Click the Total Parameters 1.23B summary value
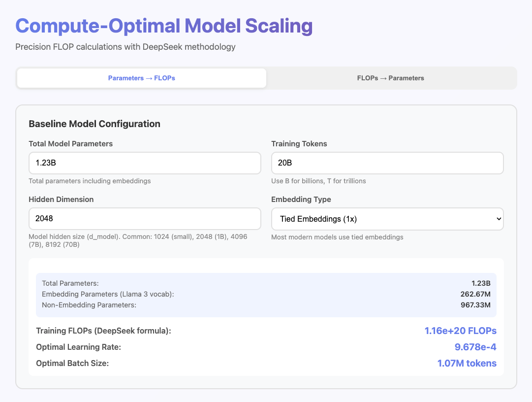532x402 pixels. pyautogui.click(x=481, y=283)
